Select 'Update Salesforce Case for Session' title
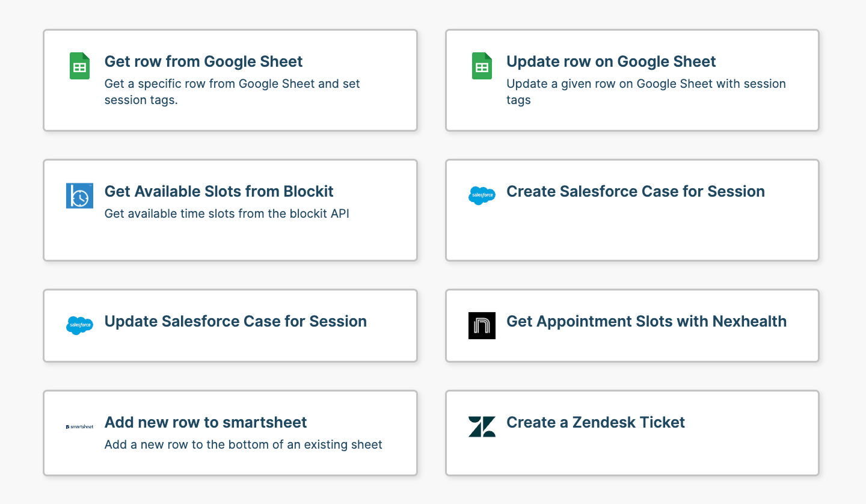Screen dimensions: 866x504 click(236, 321)
